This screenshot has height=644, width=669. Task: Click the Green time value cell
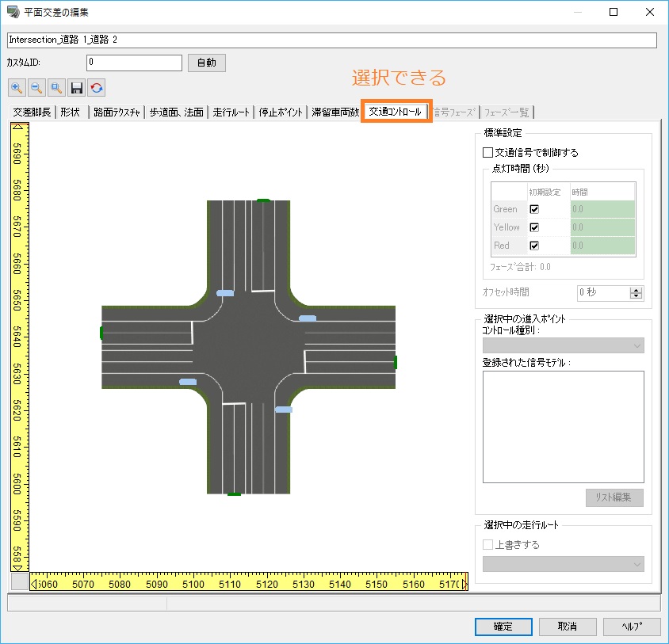click(602, 210)
